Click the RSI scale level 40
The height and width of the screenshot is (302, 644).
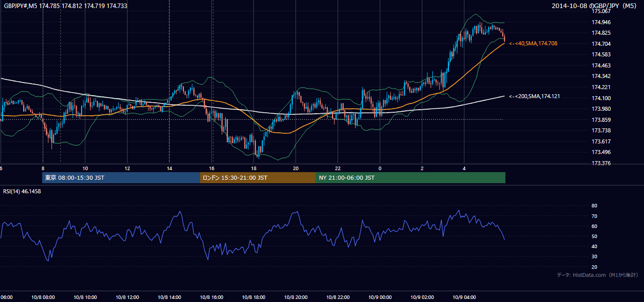pyautogui.click(x=594, y=246)
